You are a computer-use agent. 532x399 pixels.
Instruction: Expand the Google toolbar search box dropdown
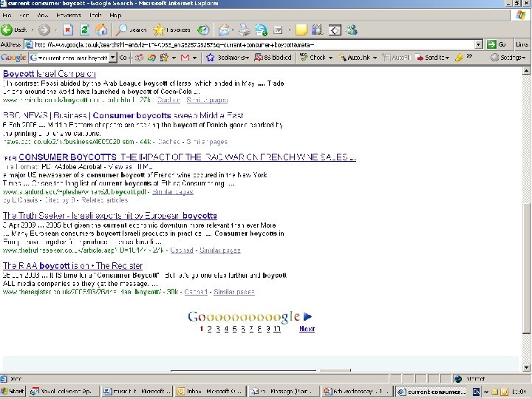point(113,58)
